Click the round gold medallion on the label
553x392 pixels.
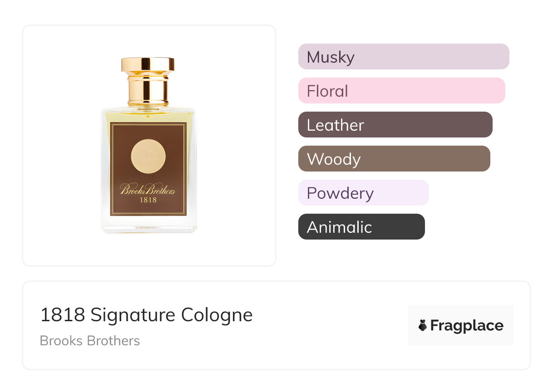coord(148,156)
